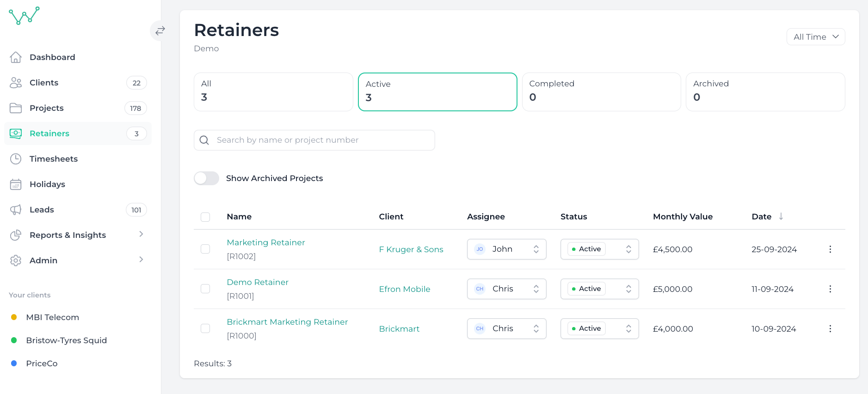Open the John assignee dropdown

pyautogui.click(x=506, y=249)
